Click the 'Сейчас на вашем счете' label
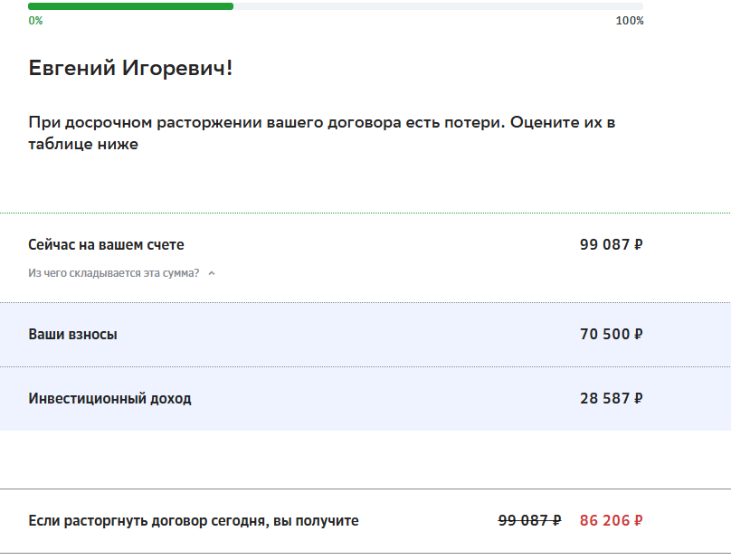The height and width of the screenshot is (560, 731). click(x=106, y=245)
